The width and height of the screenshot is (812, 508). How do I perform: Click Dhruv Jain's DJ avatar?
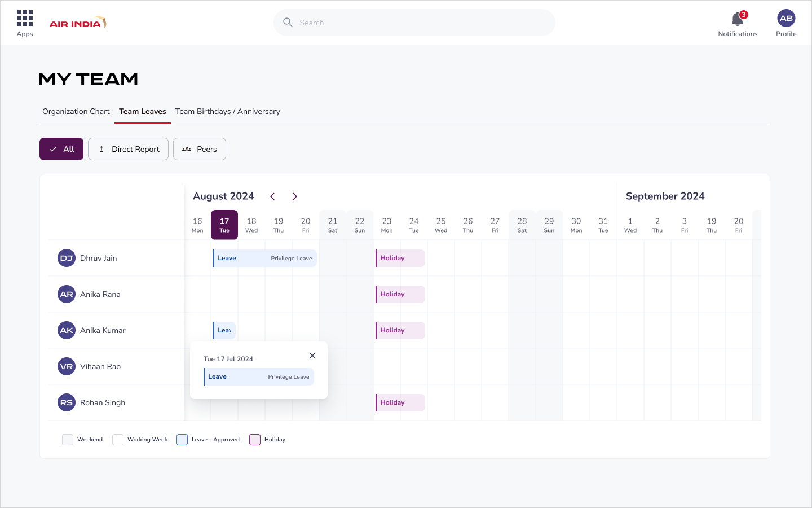(x=67, y=258)
